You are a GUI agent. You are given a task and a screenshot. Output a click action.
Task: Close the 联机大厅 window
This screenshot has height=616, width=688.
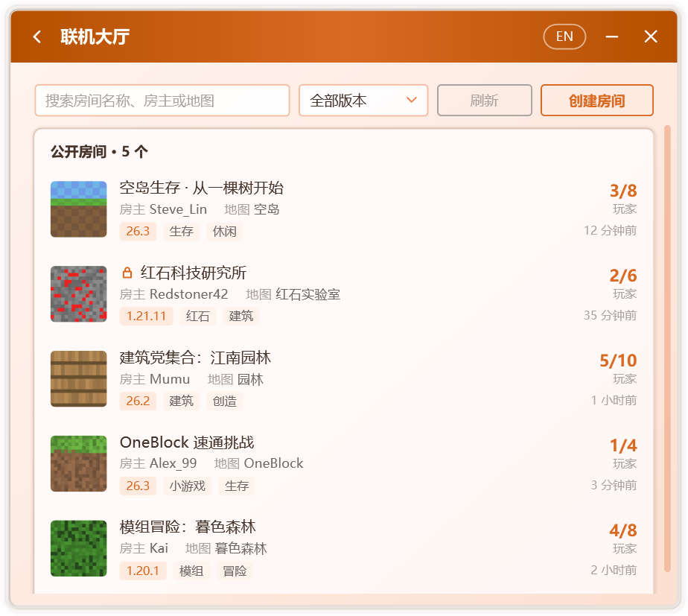tap(651, 36)
